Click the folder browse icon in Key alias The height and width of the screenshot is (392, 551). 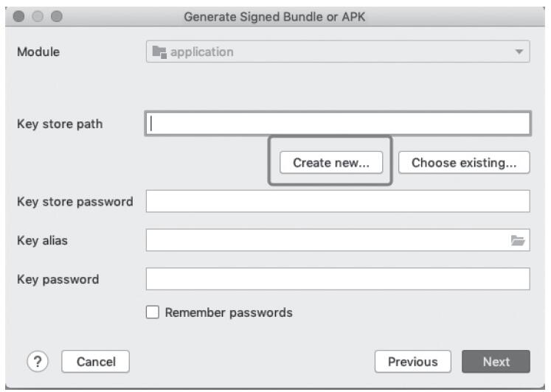[x=517, y=240]
